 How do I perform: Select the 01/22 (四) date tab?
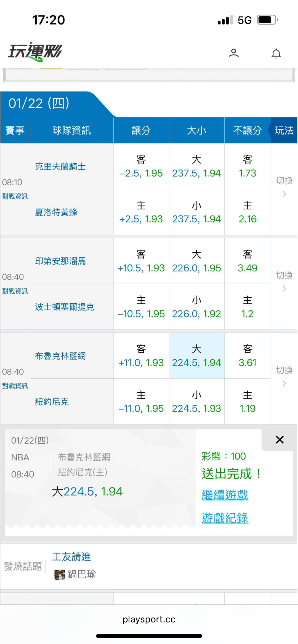[39, 104]
